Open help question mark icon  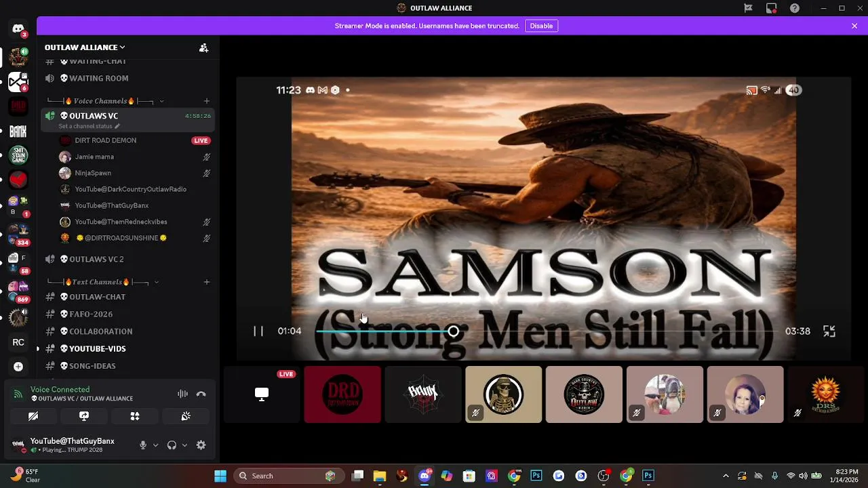[795, 8]
